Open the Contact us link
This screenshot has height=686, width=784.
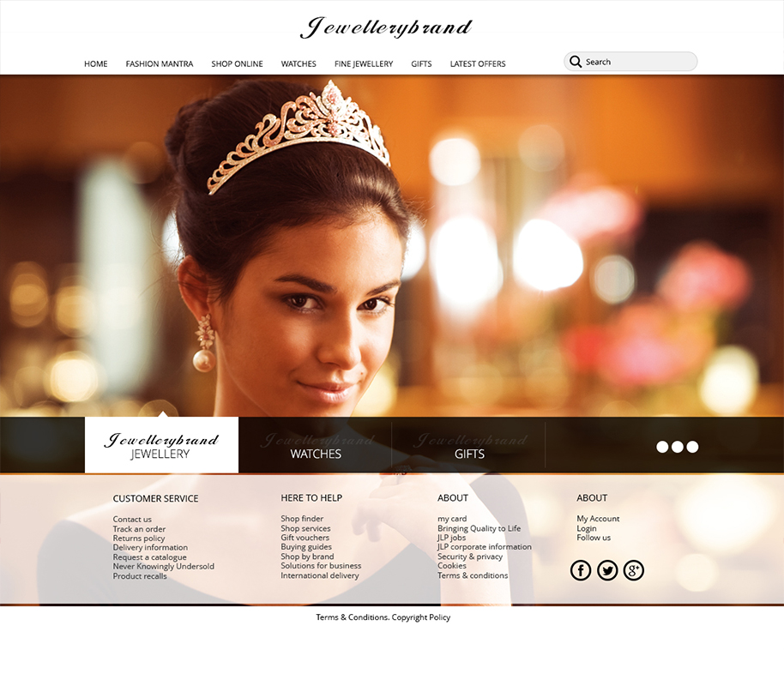click(132, 520)
